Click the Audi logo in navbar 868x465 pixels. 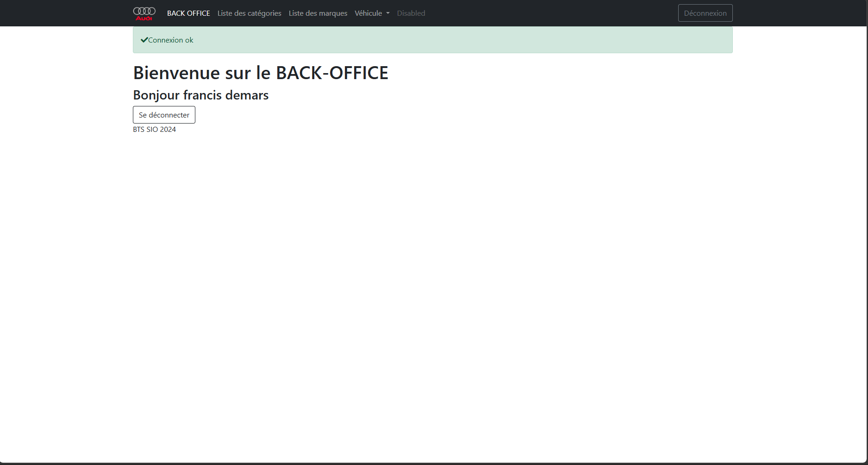(144, 13)
